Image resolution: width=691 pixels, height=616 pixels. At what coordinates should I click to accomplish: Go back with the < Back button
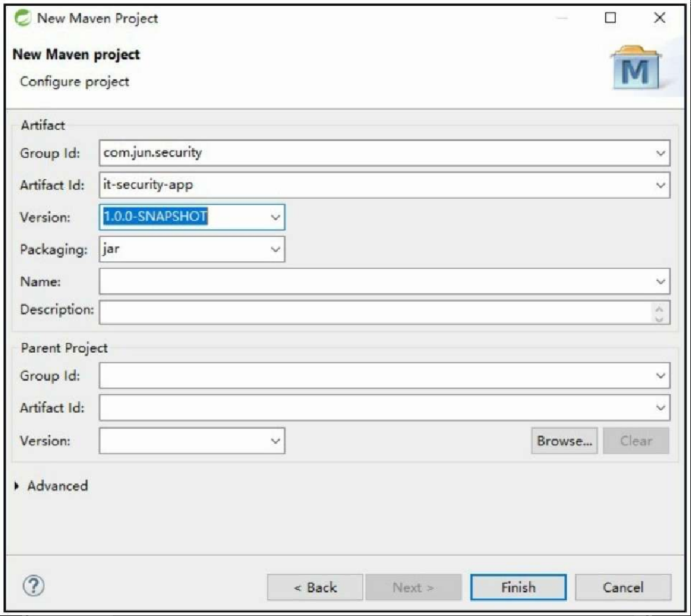pyautogui.click(x=315, y=588)
